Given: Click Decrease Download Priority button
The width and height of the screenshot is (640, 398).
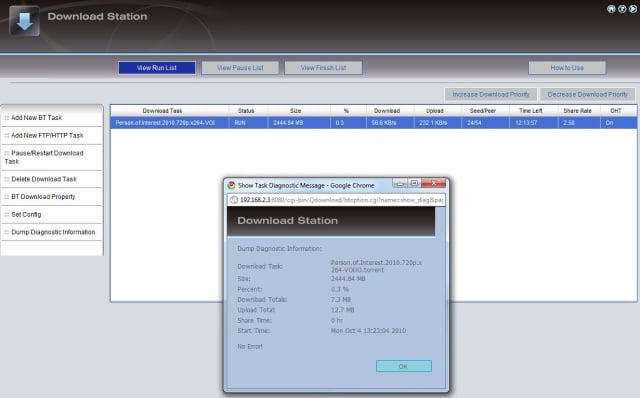Looking at the screenshot, I should [x=587, y=94].
